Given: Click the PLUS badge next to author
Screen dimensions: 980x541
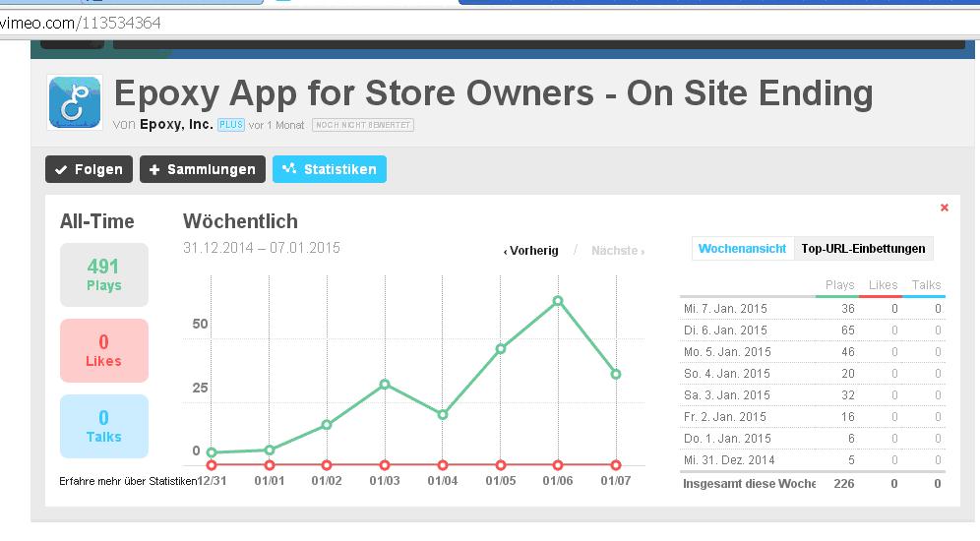Looking at the screenshot, I should pos(230,125).
